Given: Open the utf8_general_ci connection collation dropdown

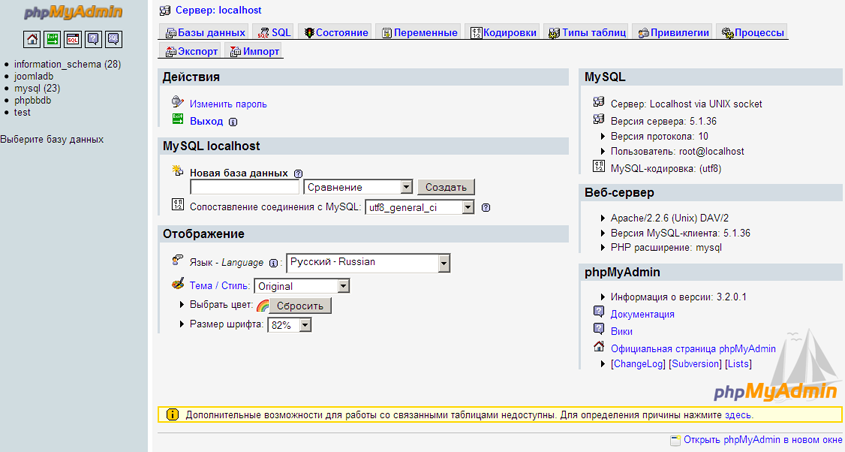Looking at the screenshot, I should tap(420, 207).
